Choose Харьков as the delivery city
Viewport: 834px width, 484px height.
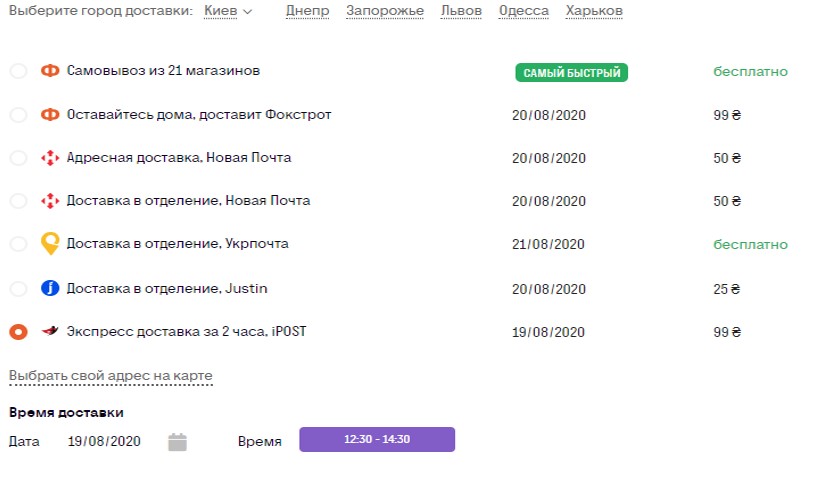594,11
